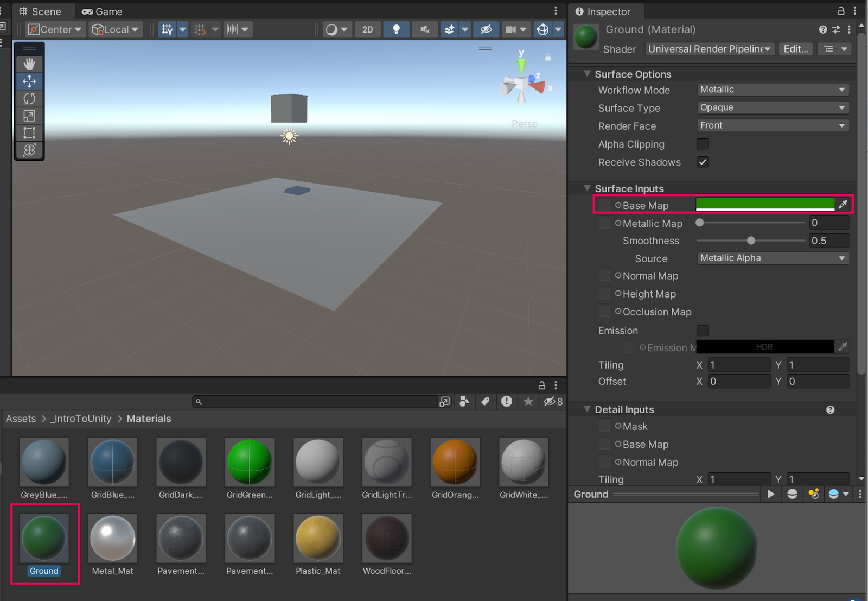Click the shader Edit... button
868x601 pixels.
click(x=795, y=49)
